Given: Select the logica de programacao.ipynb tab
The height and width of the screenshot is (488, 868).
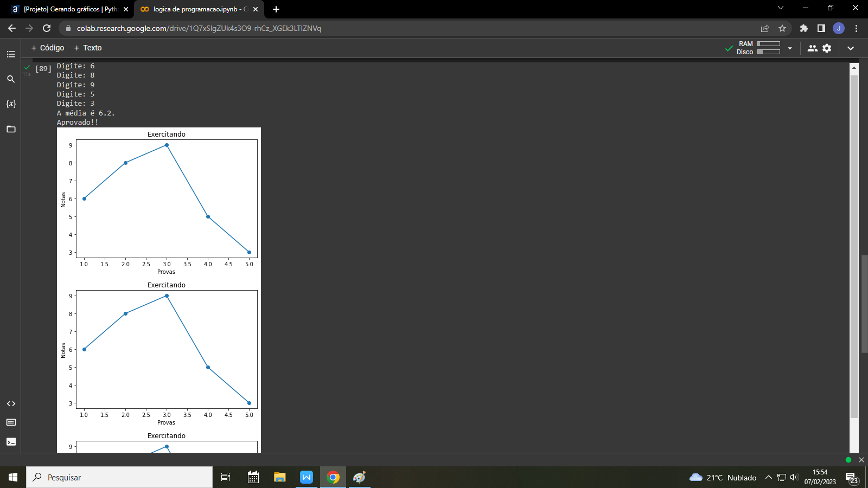Looking at the screenshot, I should point(199,9).
